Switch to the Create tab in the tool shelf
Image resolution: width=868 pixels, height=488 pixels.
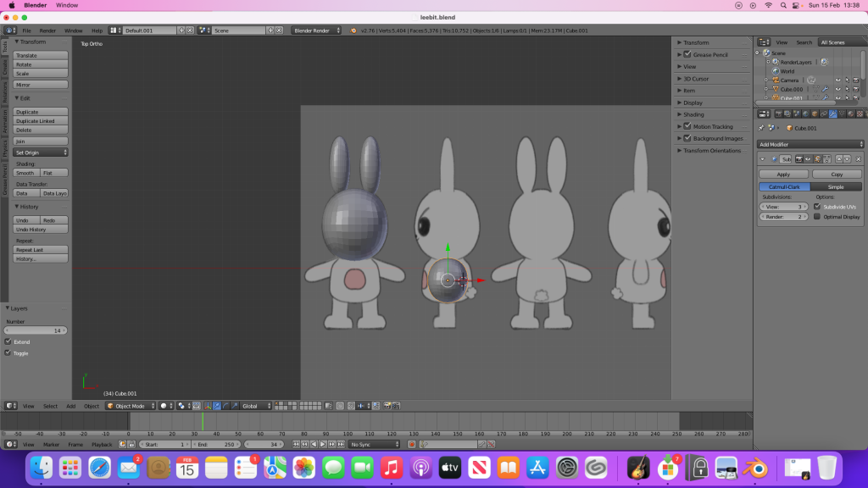(x=4, y=66)
